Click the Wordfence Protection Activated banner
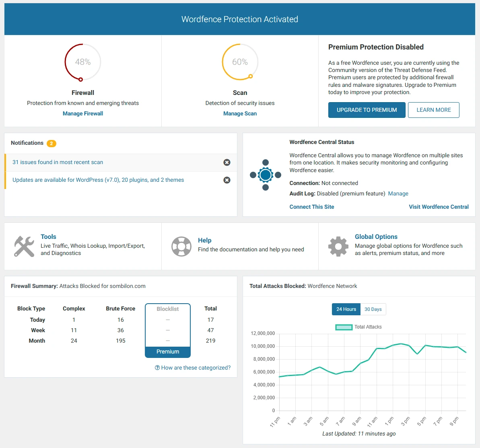Viewport: 480px width, 448px height. tap(240, 19)
